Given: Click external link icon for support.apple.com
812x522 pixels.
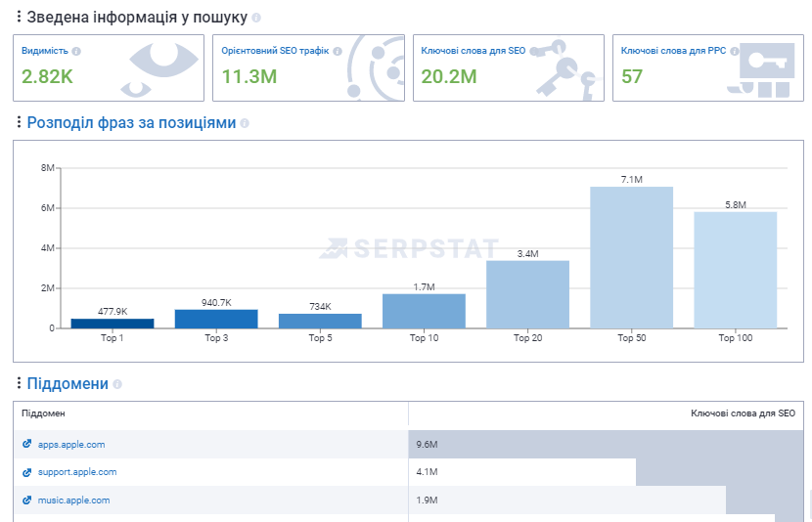Looking at the screenshot, I should [27, 472].
